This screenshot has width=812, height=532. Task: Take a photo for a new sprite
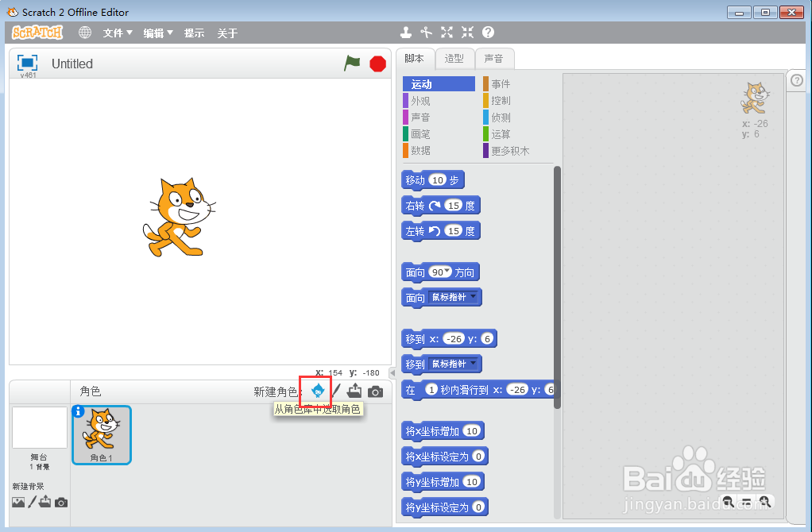(375, 391)
